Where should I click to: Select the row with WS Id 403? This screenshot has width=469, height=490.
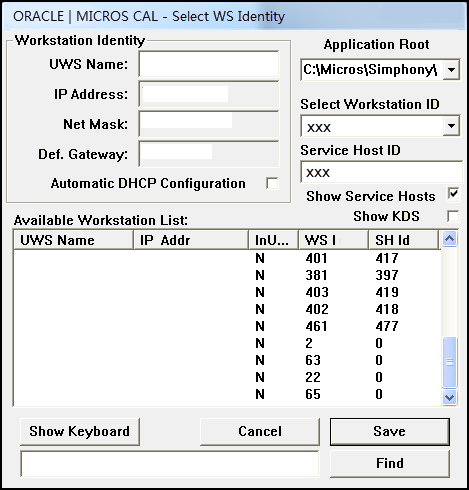click(227, 292)
